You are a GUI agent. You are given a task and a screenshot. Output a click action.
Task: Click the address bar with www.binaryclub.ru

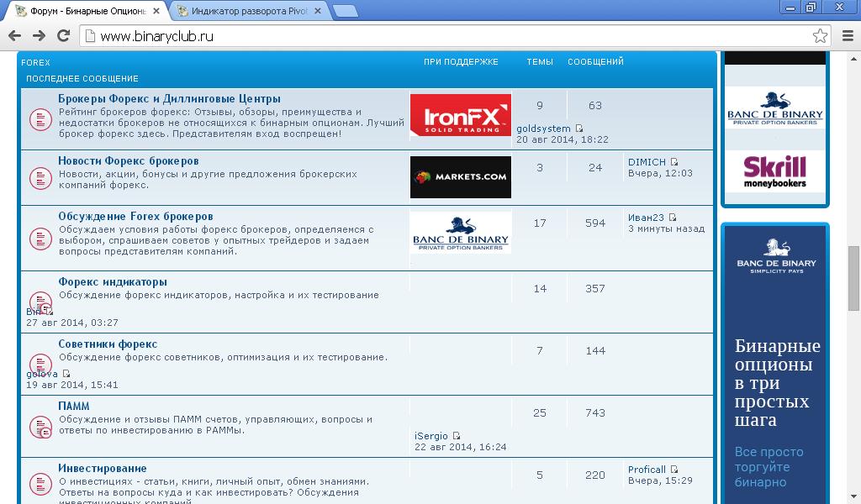coord(446,36)
